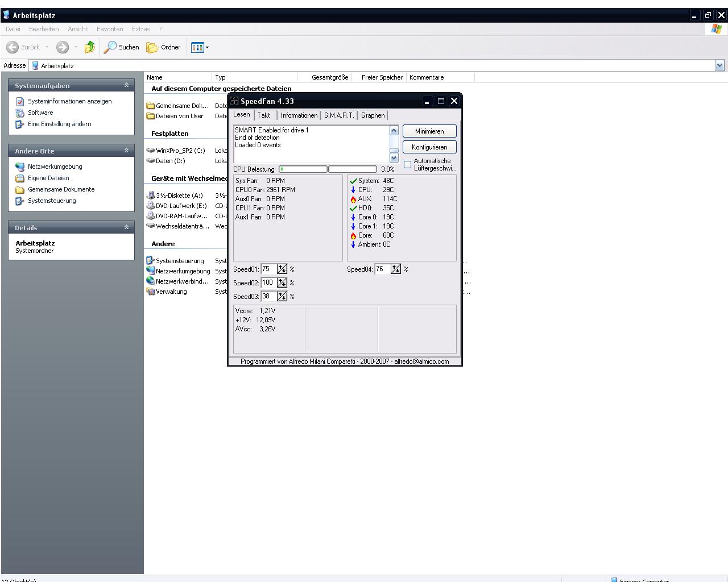728x582 pixels.
Task: Open the ? help menu
Action: (160, 29)
